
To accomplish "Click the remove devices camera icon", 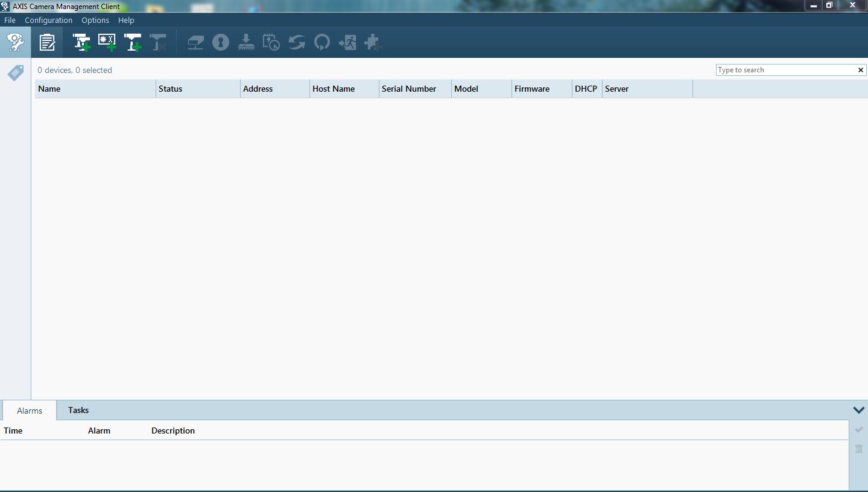I will (x=158, y=42).
